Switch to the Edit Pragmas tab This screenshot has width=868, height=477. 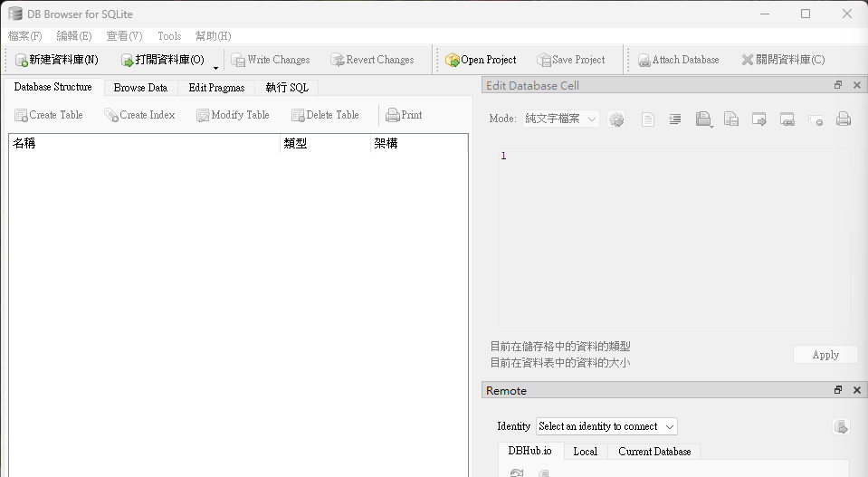tap(216, 88)
